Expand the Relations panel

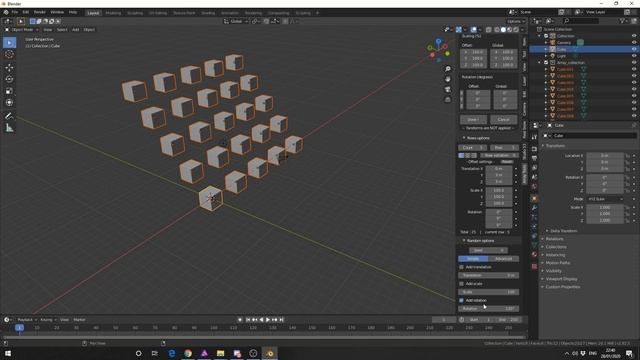click(x=554, y=239)
